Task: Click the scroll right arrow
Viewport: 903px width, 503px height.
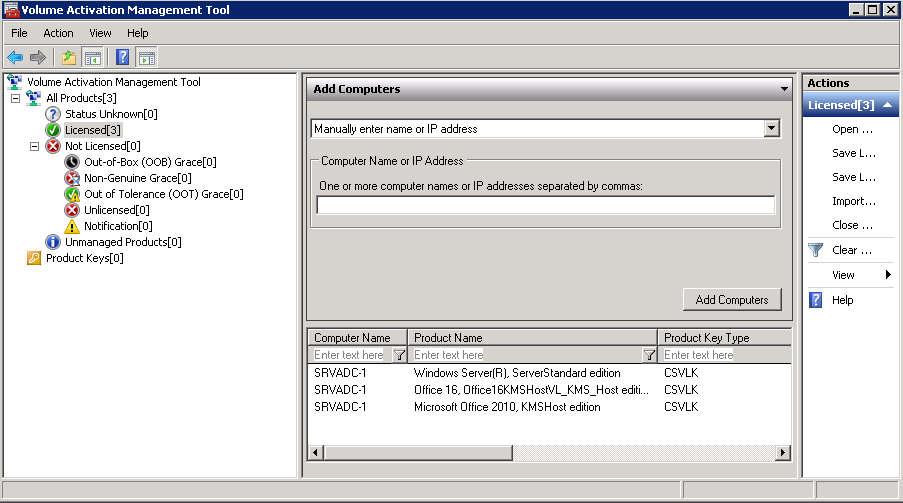Action: pyautogui.click(x=783, y=453)
